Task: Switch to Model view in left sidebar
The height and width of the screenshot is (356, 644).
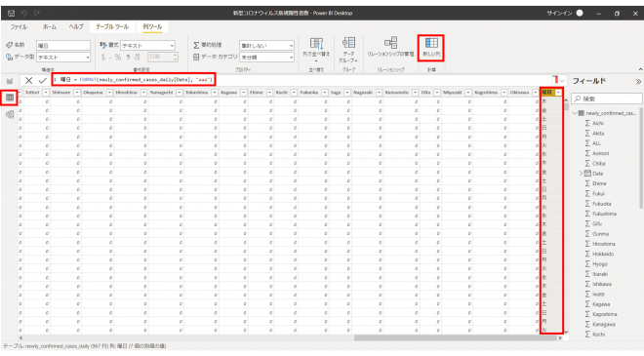Action: tap(10, 114)
